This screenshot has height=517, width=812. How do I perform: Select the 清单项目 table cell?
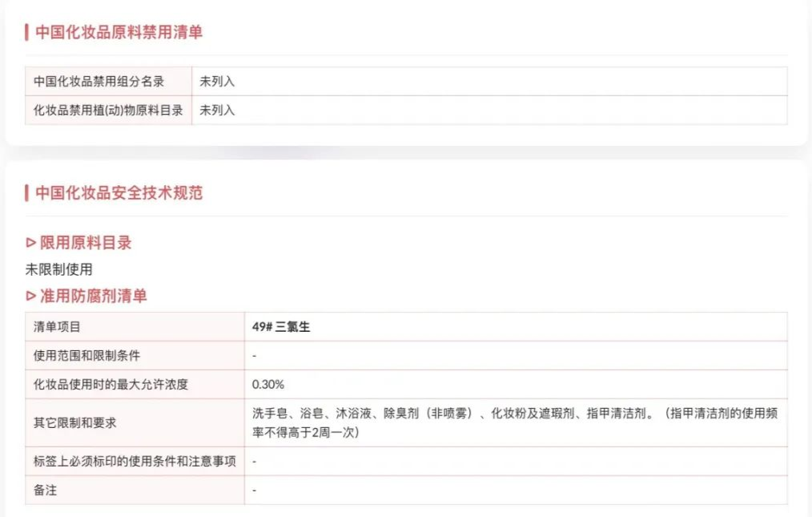(x=57, y=327)
